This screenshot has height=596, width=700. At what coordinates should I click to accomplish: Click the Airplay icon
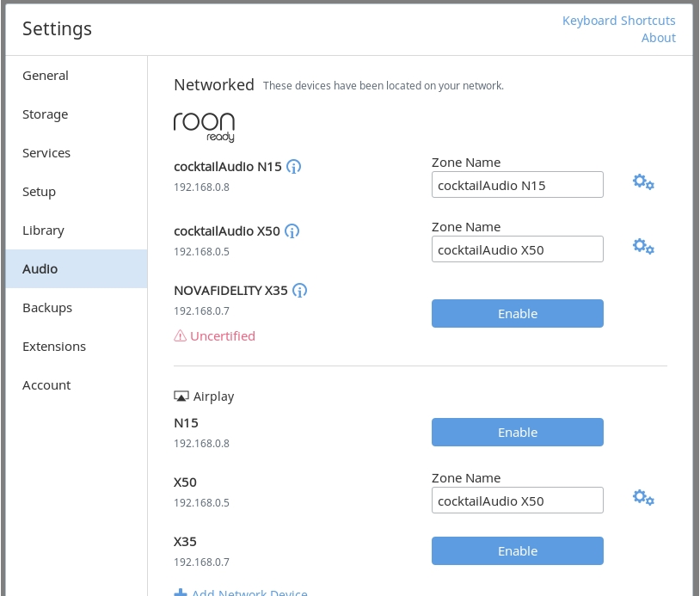[x=181, y=396]
